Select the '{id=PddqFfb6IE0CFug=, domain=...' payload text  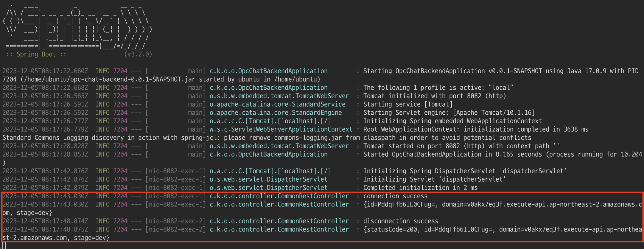tap(503, 204)
